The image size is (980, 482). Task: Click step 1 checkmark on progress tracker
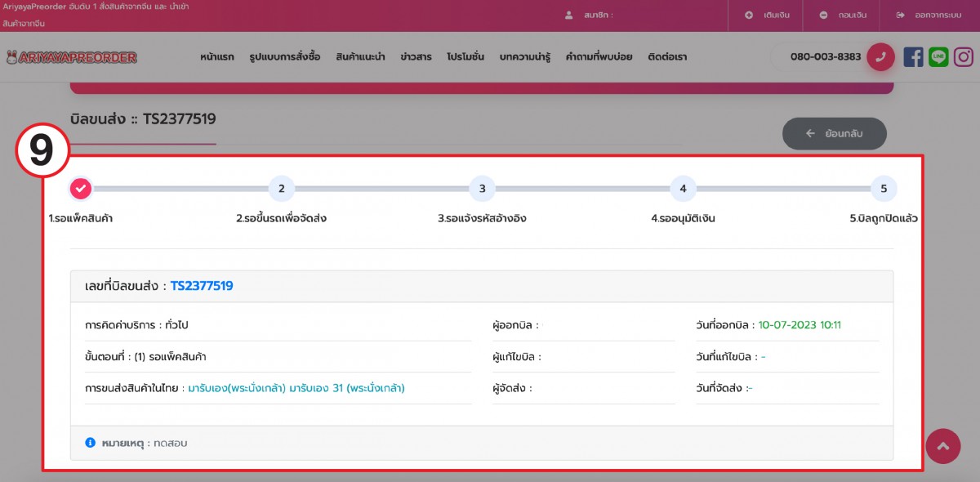[80, 189]
